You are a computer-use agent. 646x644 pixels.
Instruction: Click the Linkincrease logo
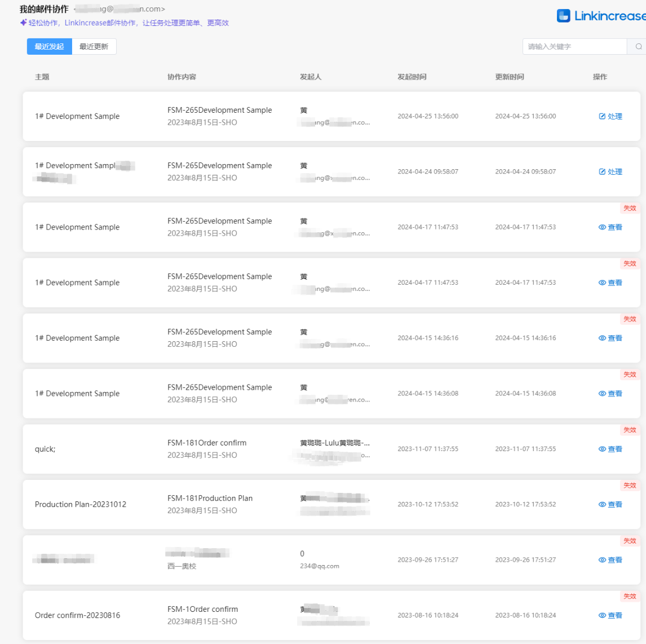click(601, 16)
